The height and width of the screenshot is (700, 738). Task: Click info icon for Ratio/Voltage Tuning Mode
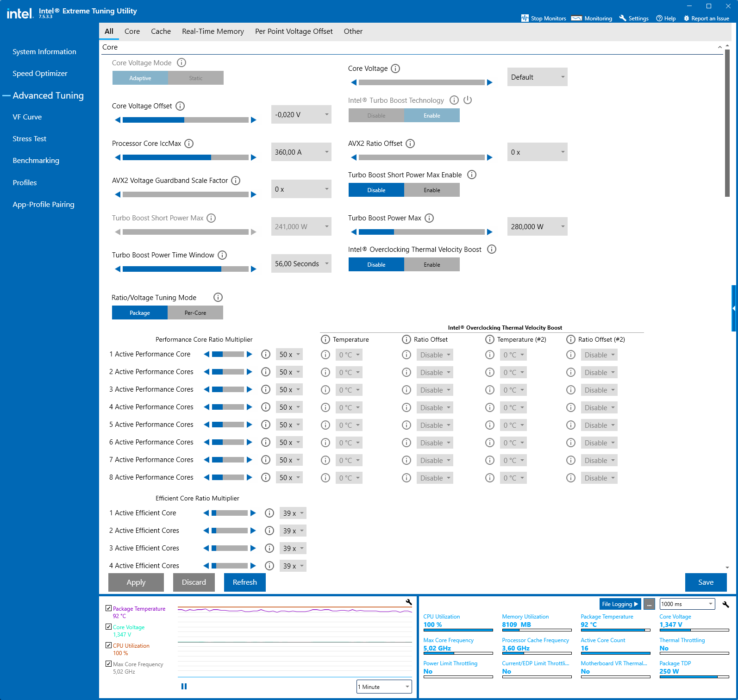click(x=218, y=297)
